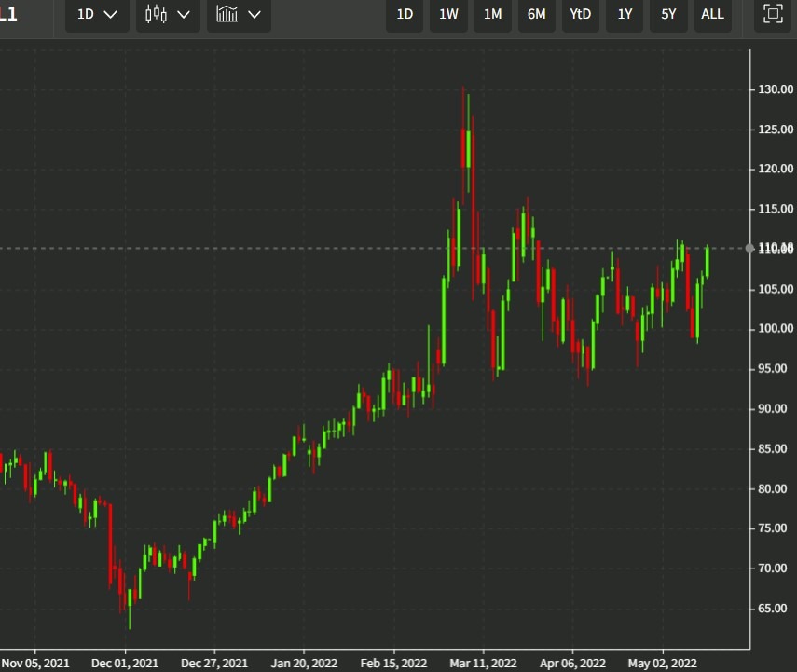The width and height of the screenshot is (797, 672).
Task: Choose the 5Y time range
Action: point(667,14)
